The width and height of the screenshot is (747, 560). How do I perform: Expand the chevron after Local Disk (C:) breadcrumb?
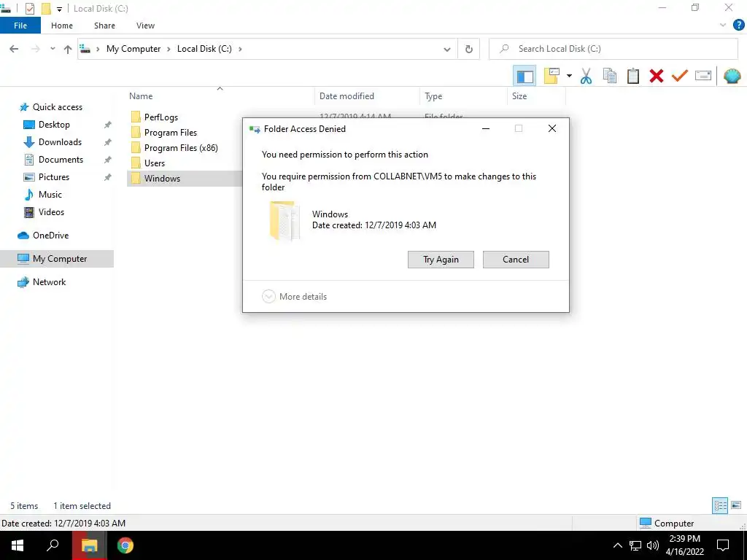click(240, 49)
